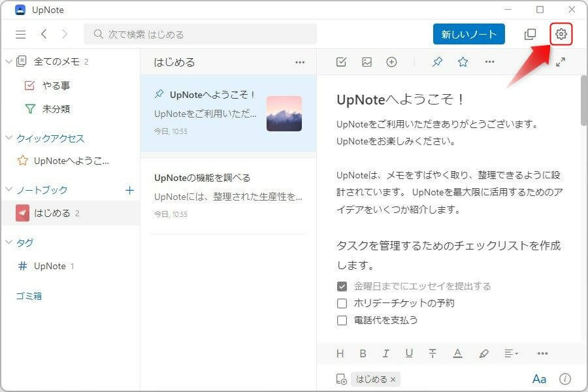Click the UpNoteへようこそ！ title in editor
The image size is (588, 392).
400,99
